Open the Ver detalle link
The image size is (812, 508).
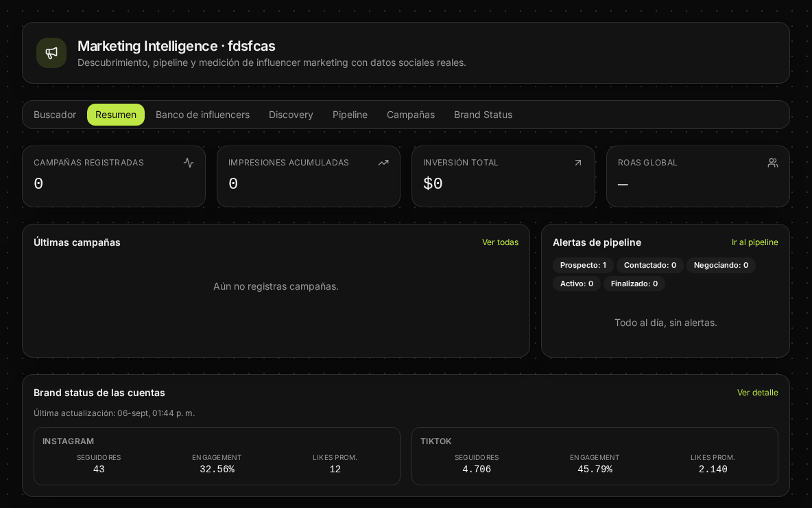(758, 393)
